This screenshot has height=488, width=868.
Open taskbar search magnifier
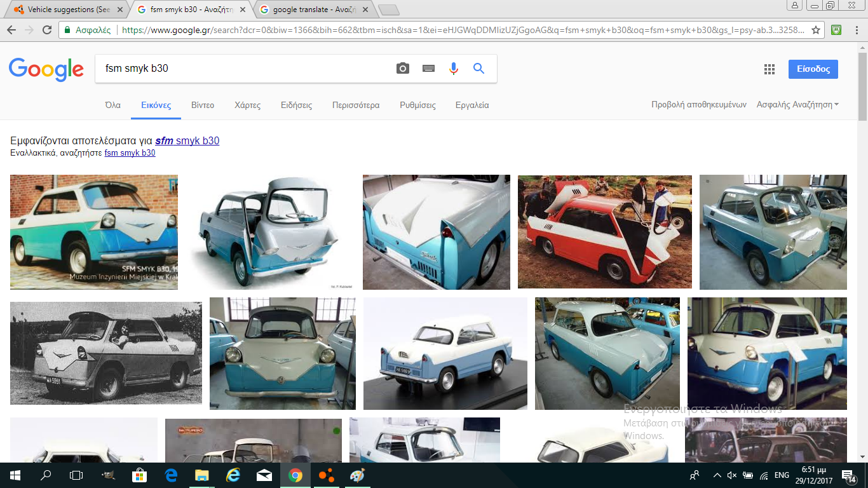click(x=46, y=475)
